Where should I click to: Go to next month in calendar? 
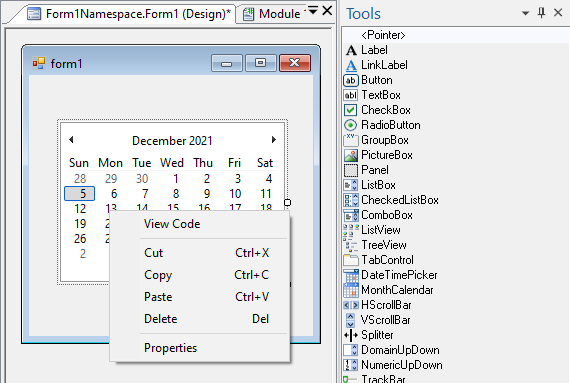coord(274,140)
